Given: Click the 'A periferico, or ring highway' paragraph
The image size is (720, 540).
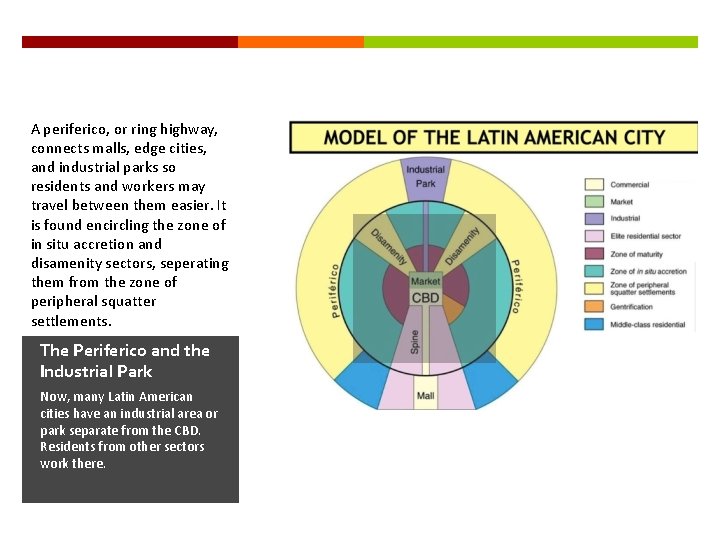Looking at the screenshot, I should click(x=130, y=225).
